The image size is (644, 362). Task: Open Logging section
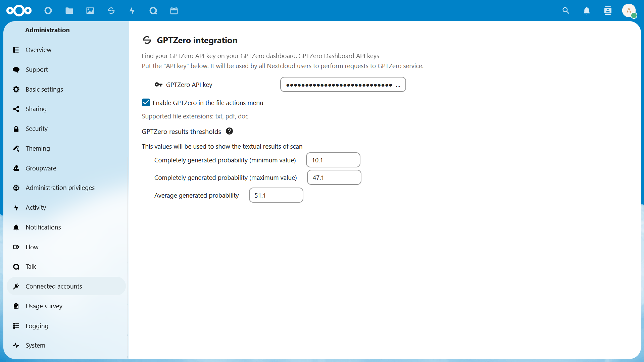click(66, 326)
